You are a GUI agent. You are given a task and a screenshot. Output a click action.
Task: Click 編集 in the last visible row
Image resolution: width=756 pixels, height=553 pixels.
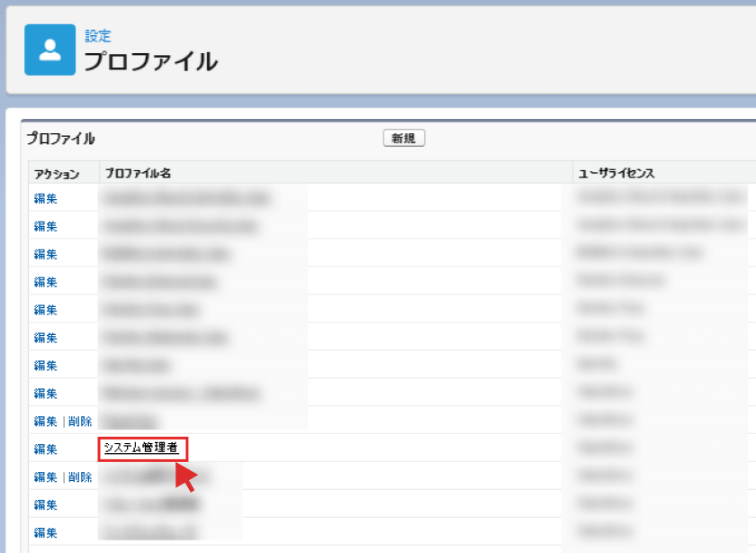point(45,532)
